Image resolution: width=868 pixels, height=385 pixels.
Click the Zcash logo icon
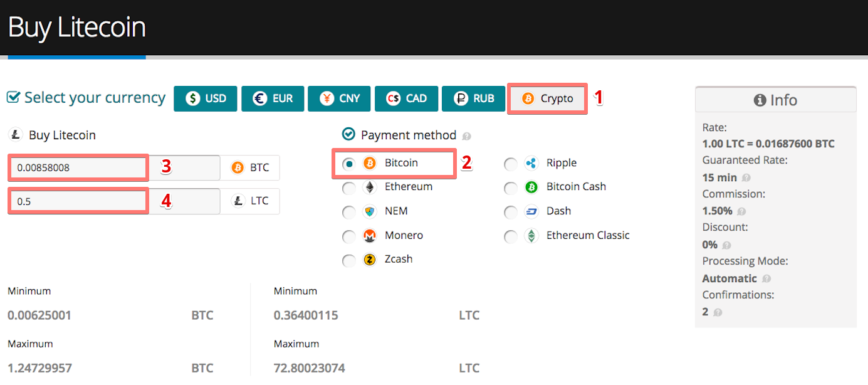[370, 260]
